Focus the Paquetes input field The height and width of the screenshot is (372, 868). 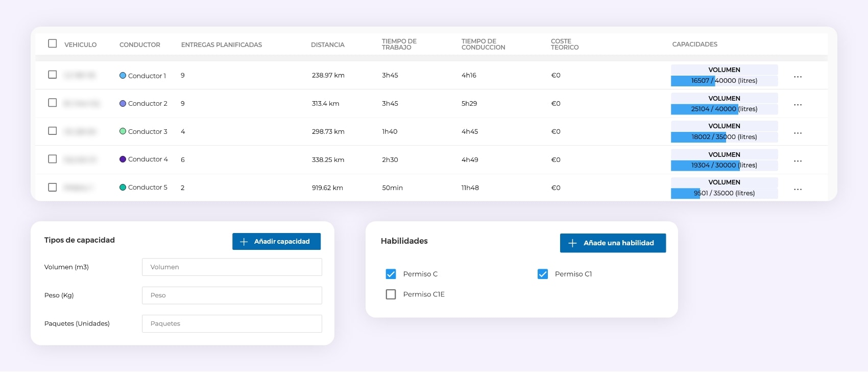[x=232, y=323]
